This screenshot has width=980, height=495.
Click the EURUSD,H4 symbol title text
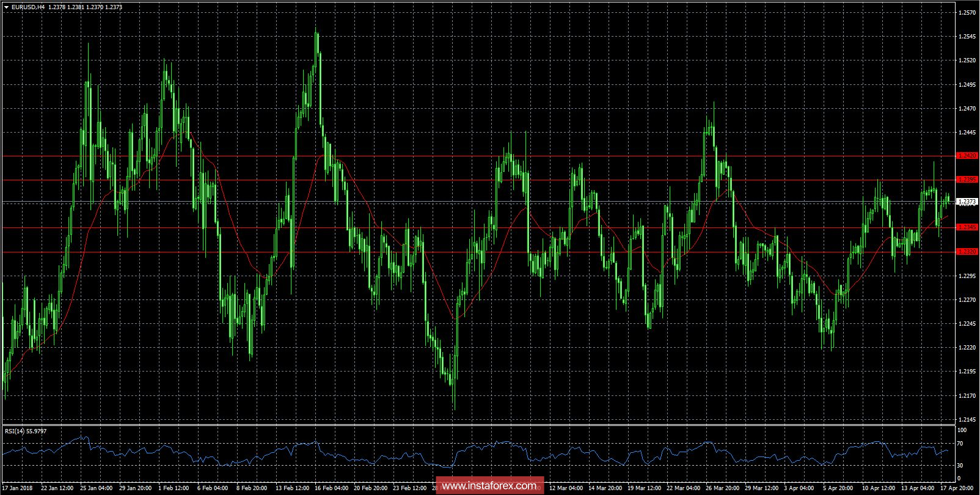(28, 7)
